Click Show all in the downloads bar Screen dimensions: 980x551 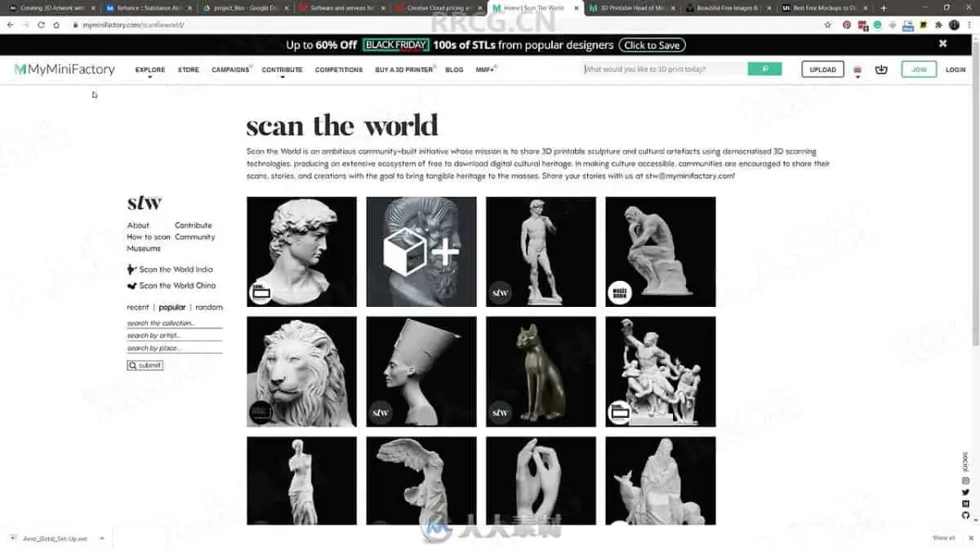(x=943, y=538)
